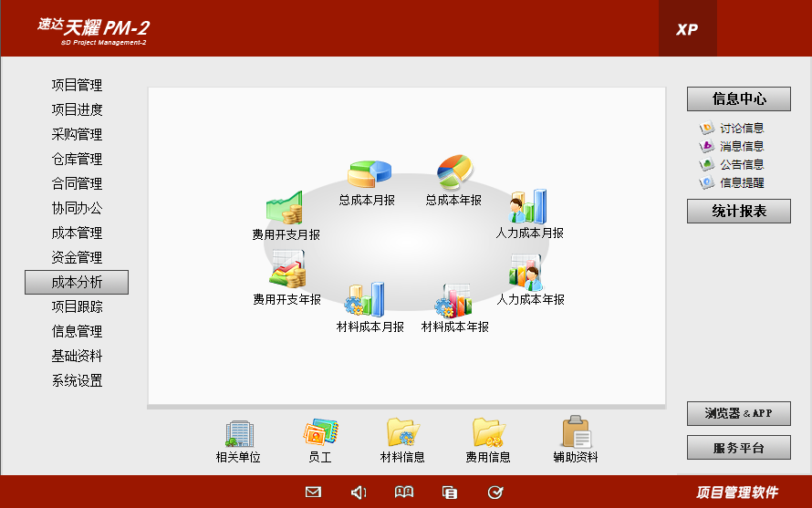Screen dimensions: 812x508
Task: Click the 费用开支月报 icon
Action: (x=285, y=209)
